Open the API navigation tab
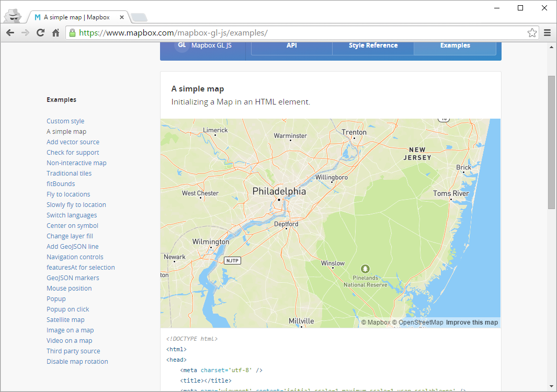557x392 pixels. 292,45
